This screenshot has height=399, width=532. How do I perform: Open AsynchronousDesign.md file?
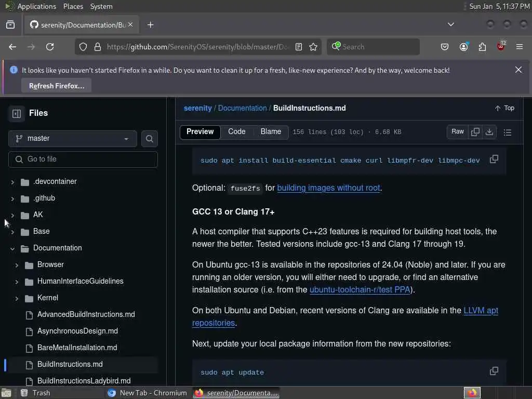pos(77,331)
